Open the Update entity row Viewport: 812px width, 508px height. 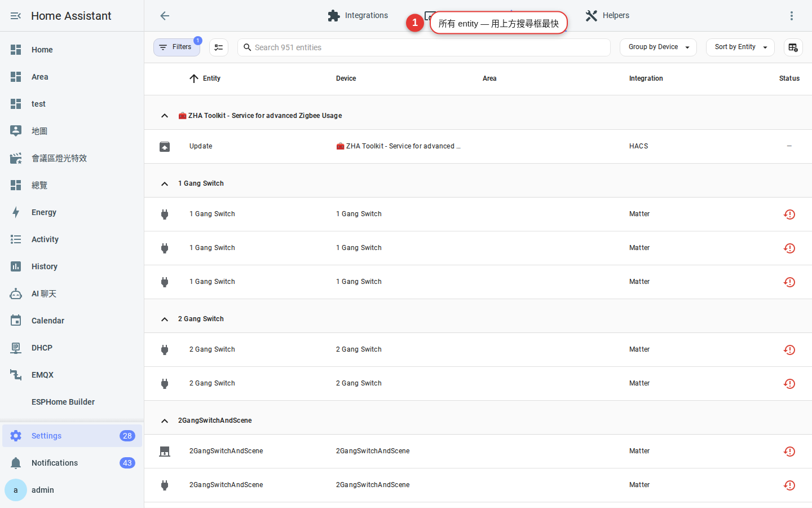pos(478,147)
